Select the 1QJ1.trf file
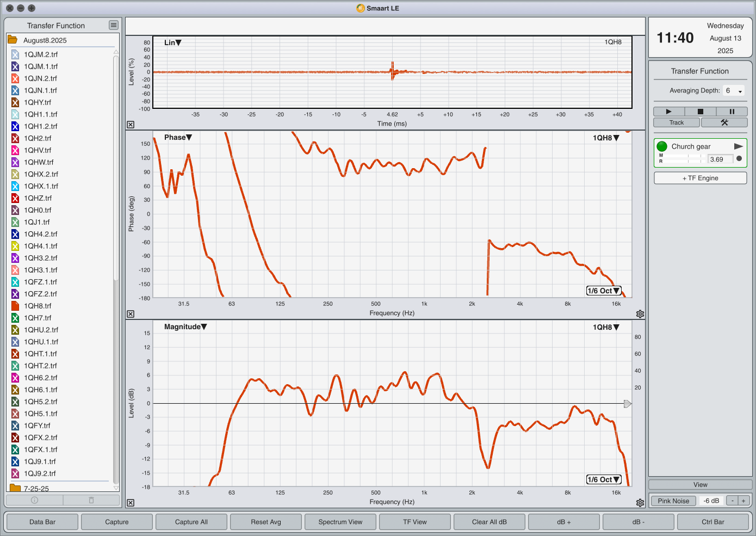The height and width of the screenshot is (536, 756). (36, 222)
